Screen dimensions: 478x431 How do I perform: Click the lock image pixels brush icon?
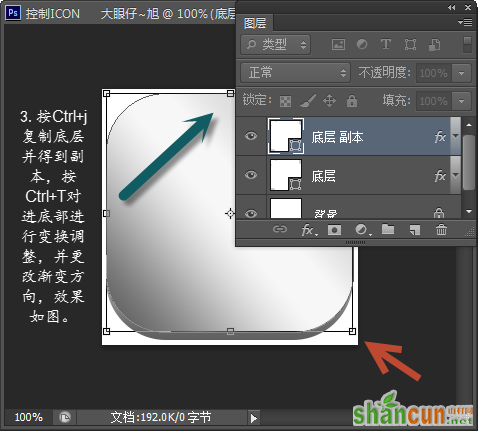click(x=307, y=101)
